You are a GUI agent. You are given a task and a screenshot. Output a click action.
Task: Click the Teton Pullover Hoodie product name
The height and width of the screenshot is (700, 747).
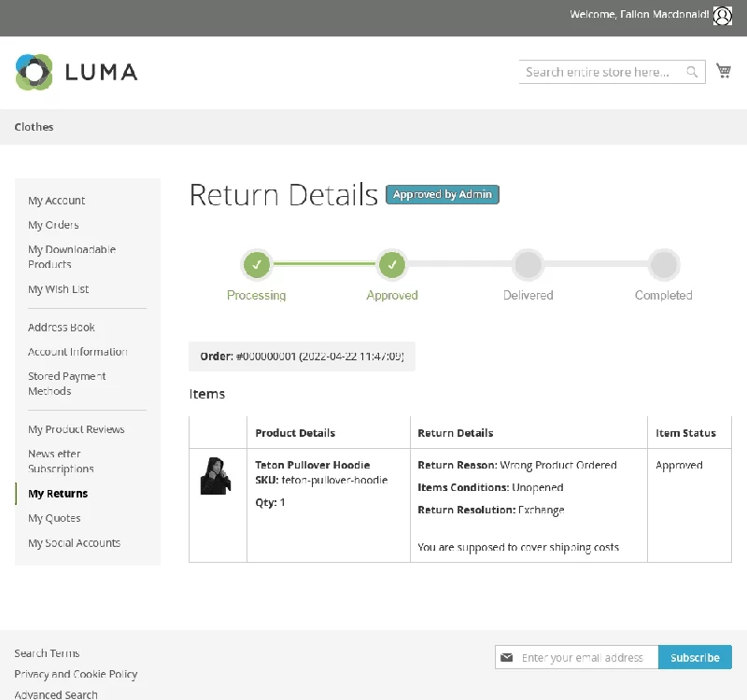(313, 465)
